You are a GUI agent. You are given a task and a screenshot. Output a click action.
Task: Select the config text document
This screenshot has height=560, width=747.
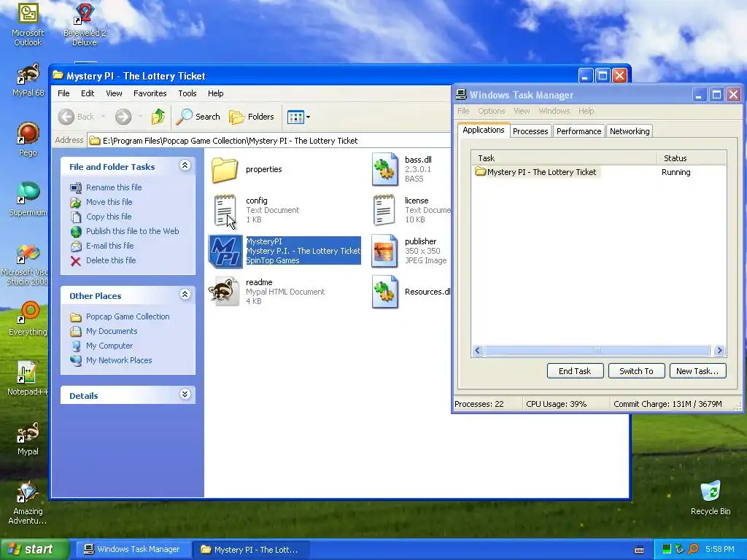[256, 210]
